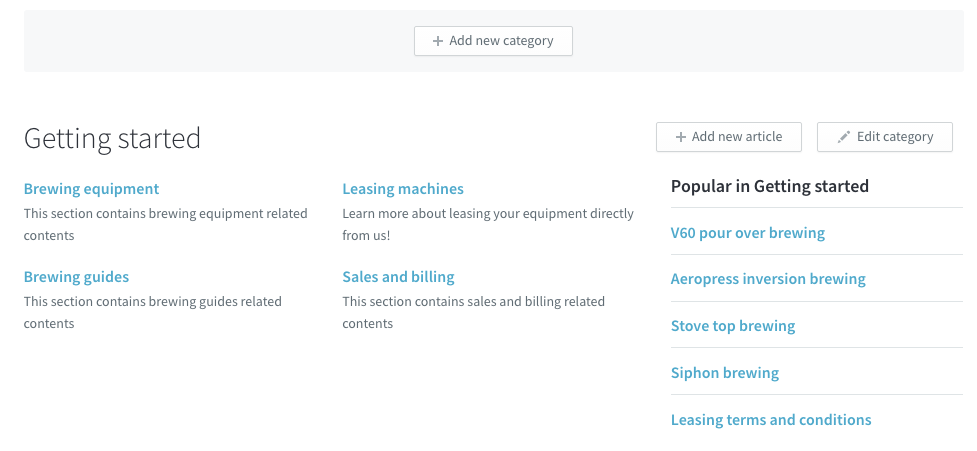Click the plus icon on Add new category
The image size is (977, 451).
click(x=438, y=41)
